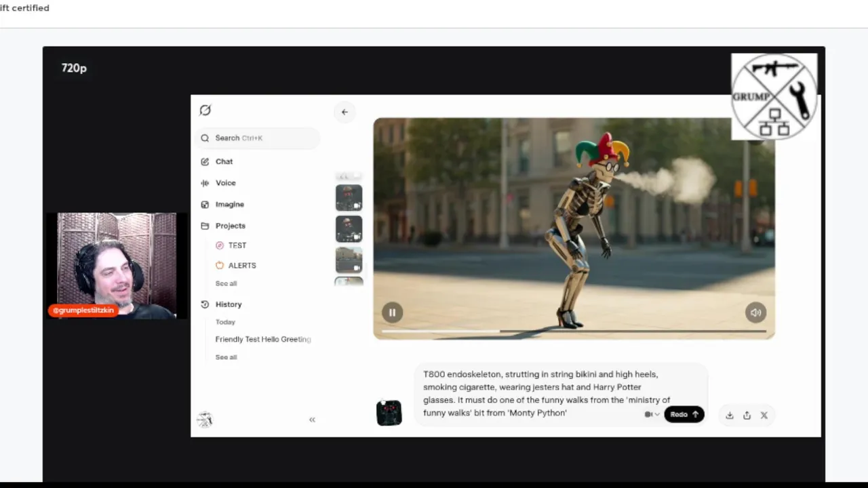Screen dimensions: 868x488
Task: Open the video mode dropdown near Redo
Action: [652, 414]
